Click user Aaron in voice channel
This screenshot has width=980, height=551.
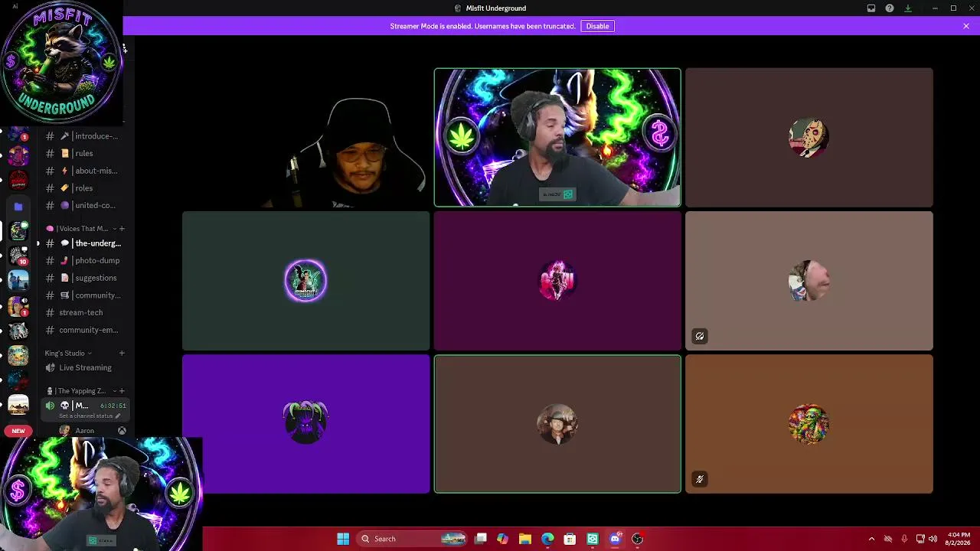pyautogui.click(x=84, y=431)
